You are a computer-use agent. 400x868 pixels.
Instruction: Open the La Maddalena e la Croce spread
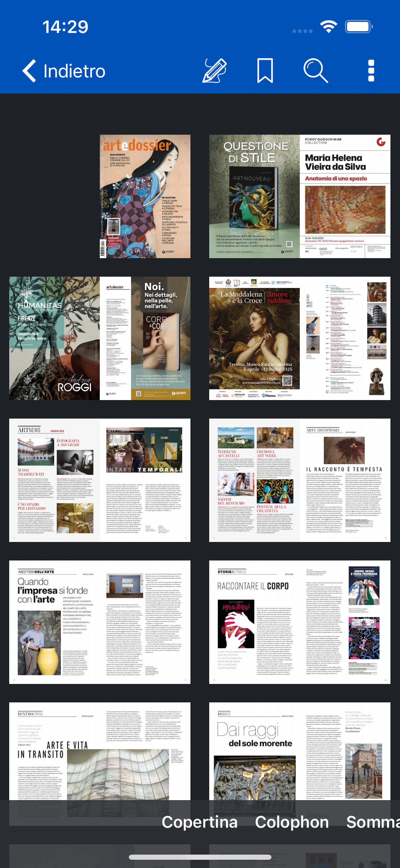pyautogui.click(x=300, y=338)
